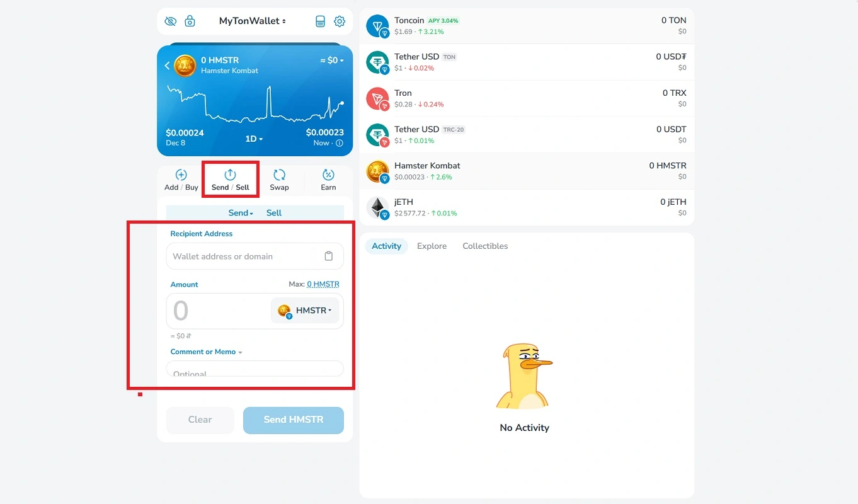Toggle the USD amount currency switch arrows
858x504 pixels.
(x=188, y=336)
